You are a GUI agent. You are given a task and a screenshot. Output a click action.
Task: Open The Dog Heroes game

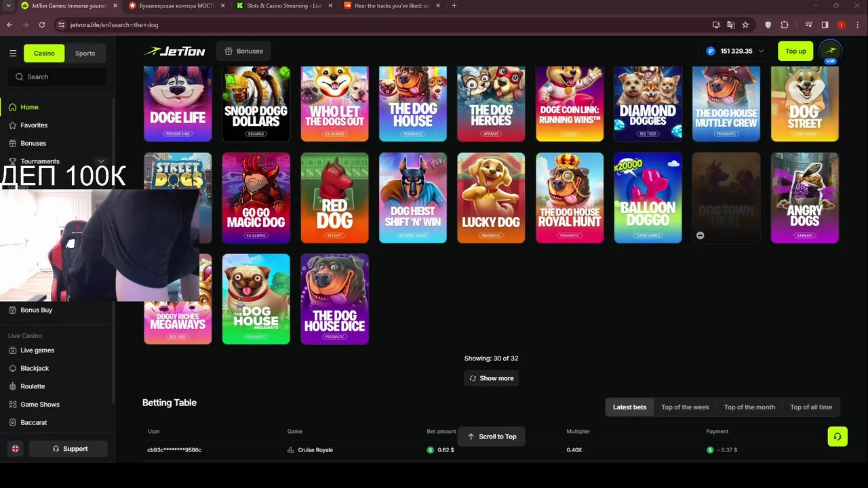pos(491,104)
